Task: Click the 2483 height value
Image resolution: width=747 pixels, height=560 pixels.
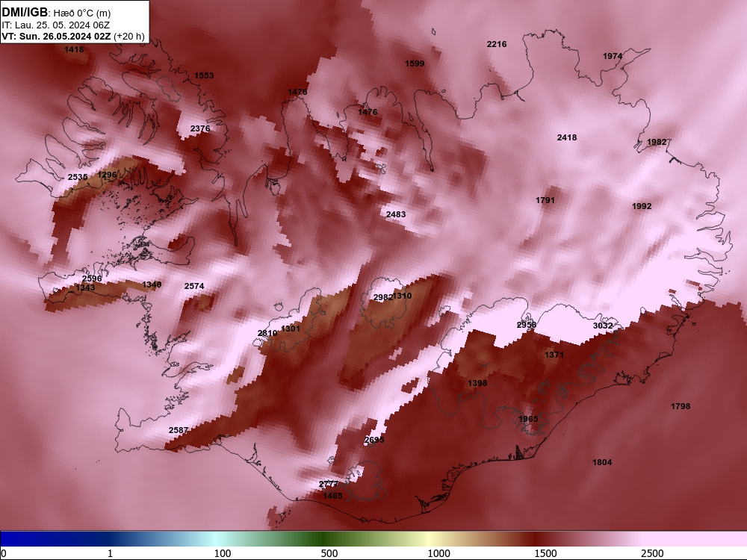Action: pyautogui.click(x=396, y=215)
